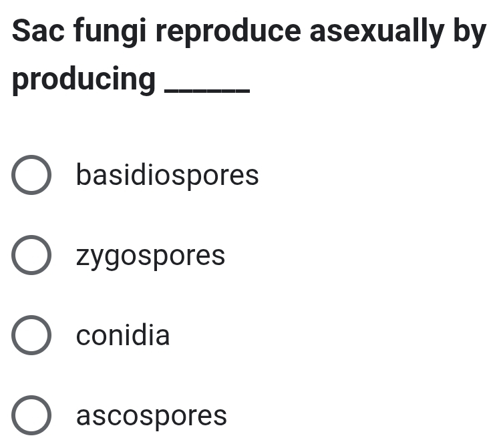Screen dimensions: 501x448
Task: Tick the circle beside basidiospores
Action: point(31,175)
